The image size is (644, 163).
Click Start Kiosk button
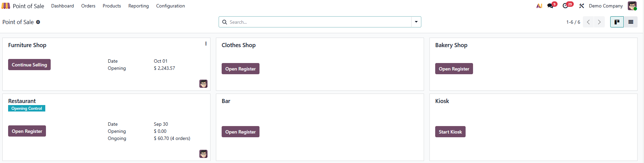450,132
